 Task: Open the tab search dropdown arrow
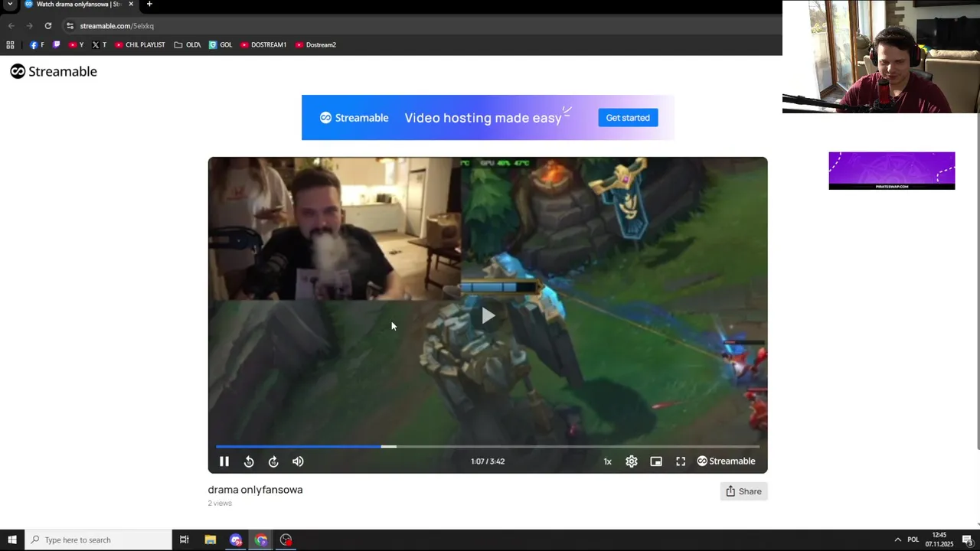10,5
